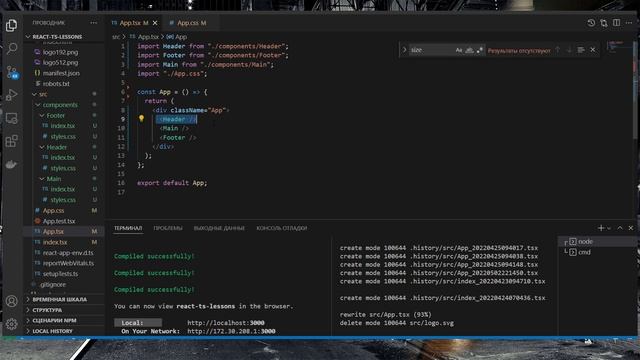The image size is (640, 360).
Task: Expand the replace field chevron
Action: [x=404, y=50]
